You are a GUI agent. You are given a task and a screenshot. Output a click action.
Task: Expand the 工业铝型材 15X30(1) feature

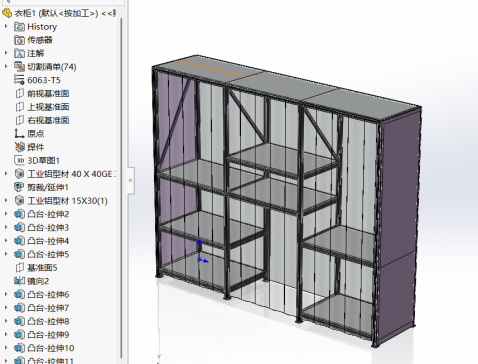[6, 200]
